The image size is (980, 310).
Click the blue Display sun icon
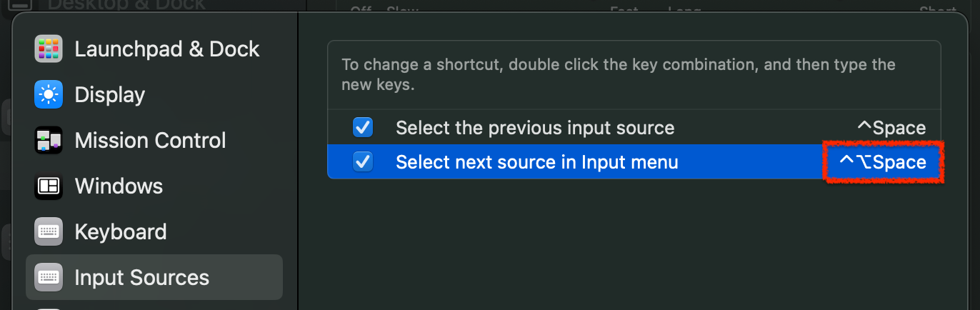[49, 94]
